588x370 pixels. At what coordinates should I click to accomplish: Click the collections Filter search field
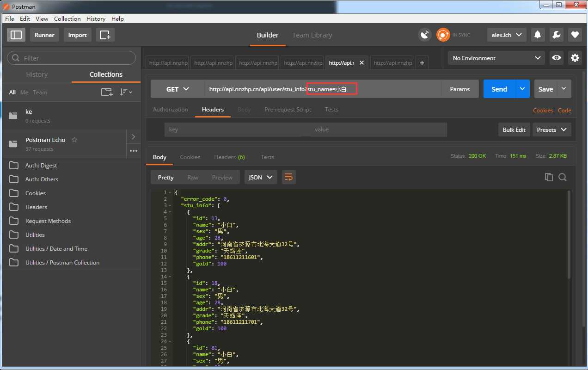(72, 58)
